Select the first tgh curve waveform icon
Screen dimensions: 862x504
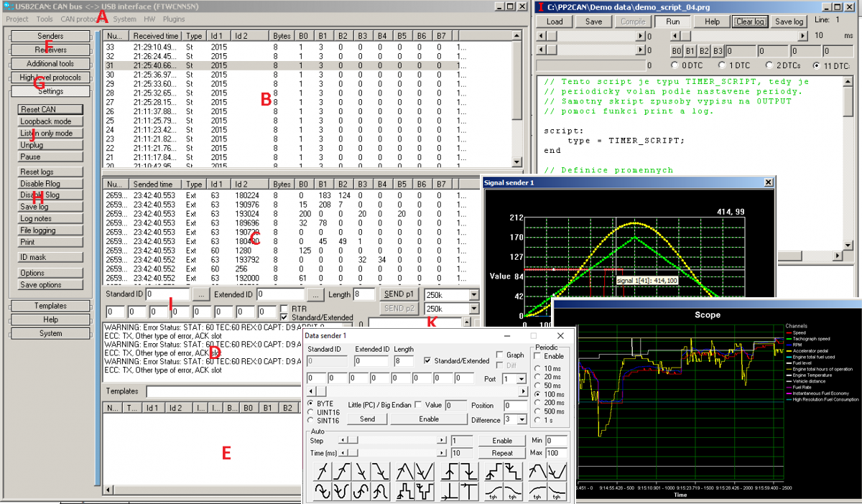(495, 491)
